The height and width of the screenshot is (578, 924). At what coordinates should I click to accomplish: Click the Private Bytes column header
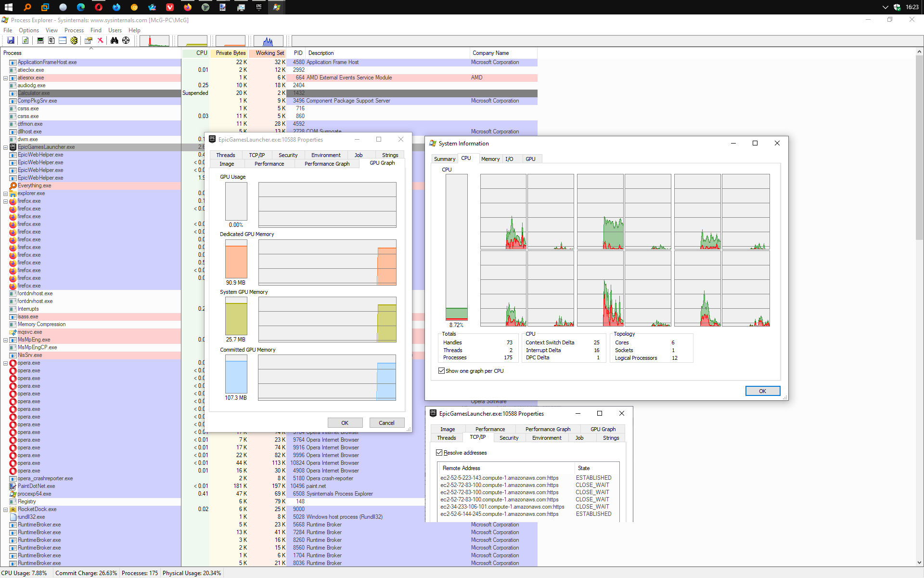coord(230,53)
